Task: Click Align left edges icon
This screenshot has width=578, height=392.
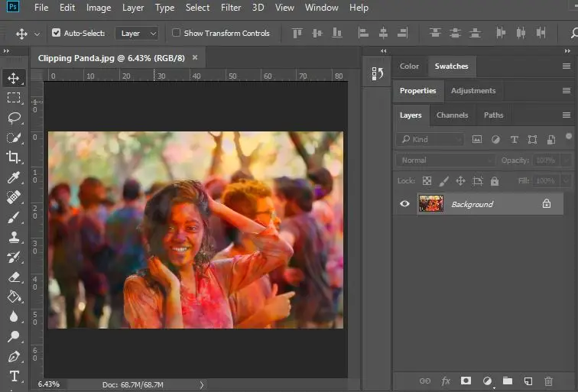Action: pyautogui.click(x=363, y=33)
